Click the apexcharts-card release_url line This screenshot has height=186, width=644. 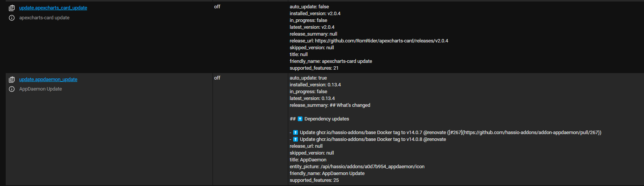click(x=369, y=41)
